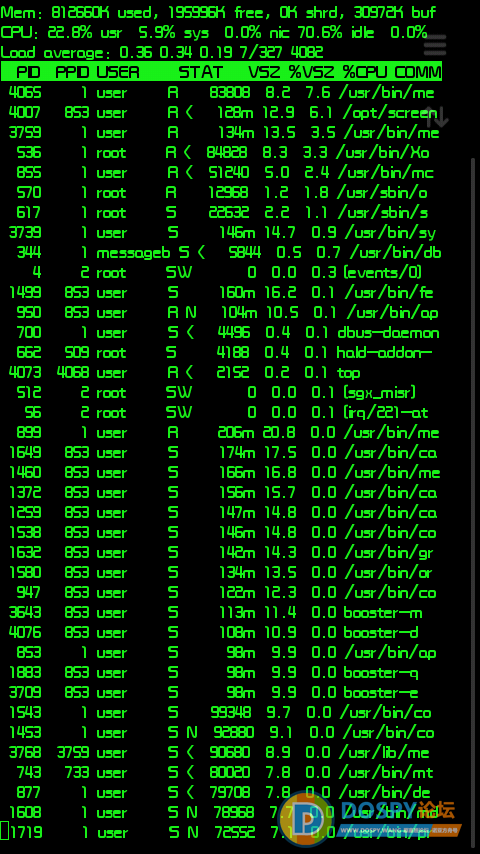Image resolution: width=480 pixels, height=854 pixels.
Task: Click the %VSZ column header
Action: pyautogui.click(x=312, y=72)
